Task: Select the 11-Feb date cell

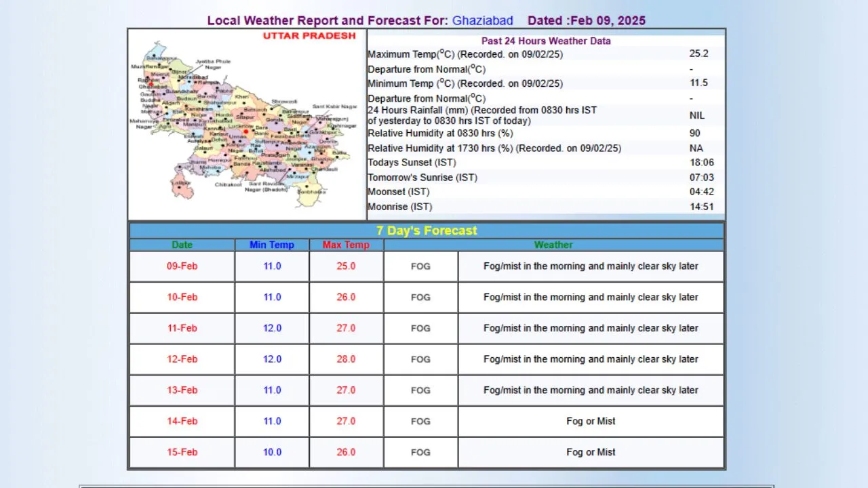Action: pyautogui.click(x=182, y=328)
